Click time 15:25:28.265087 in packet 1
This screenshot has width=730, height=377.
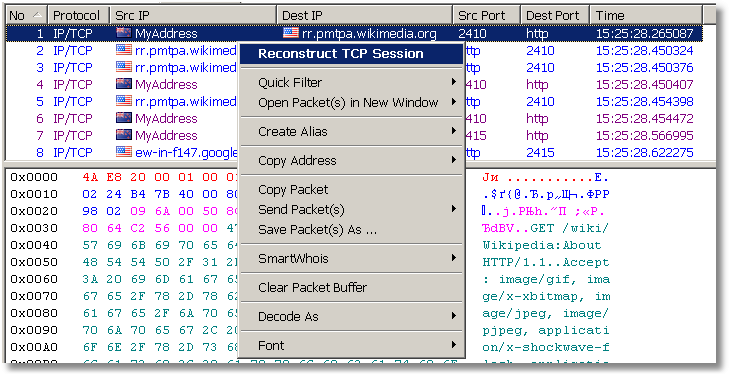pyautogui.click(x=645, y=34)
